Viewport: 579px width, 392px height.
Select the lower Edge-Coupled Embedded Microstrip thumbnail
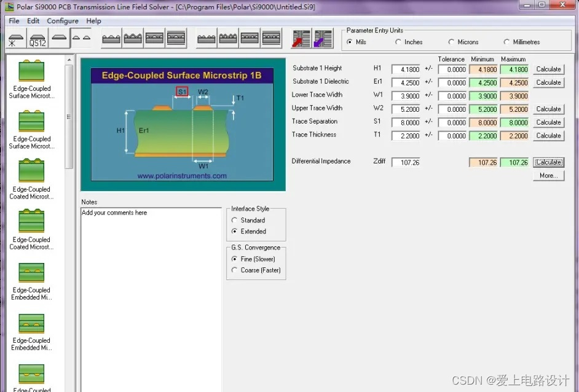coord(32,332)
